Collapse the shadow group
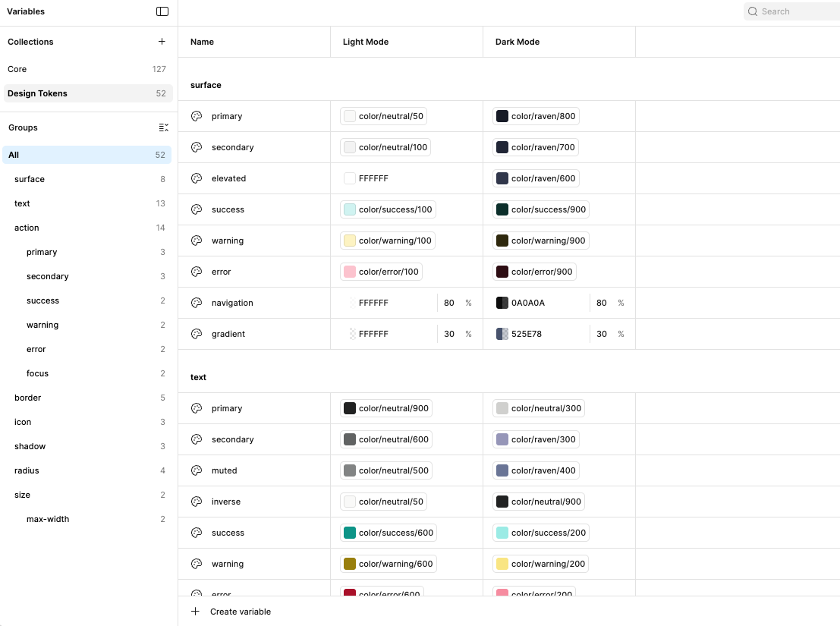Screen dimensions: 840x626 (x=28, y=446)
